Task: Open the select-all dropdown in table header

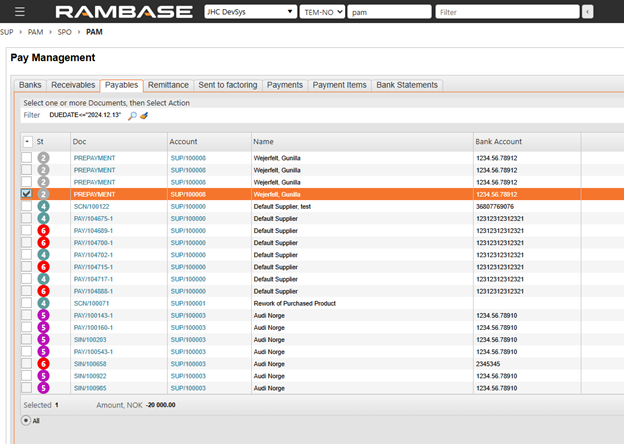Action: [26, 142]
